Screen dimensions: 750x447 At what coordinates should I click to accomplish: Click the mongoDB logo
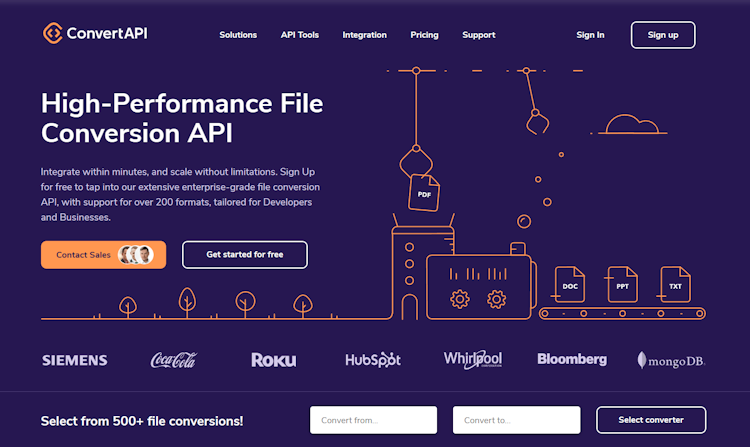671,360
